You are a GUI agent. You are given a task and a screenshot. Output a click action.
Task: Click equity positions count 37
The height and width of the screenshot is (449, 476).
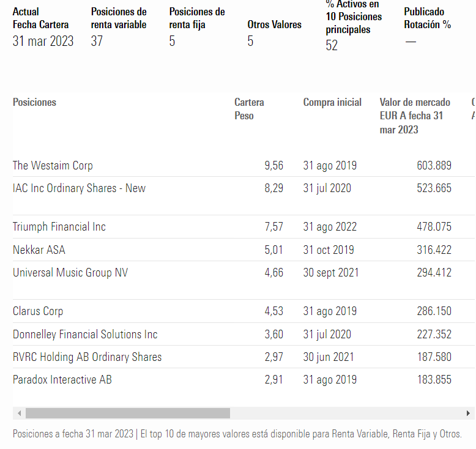97,41
